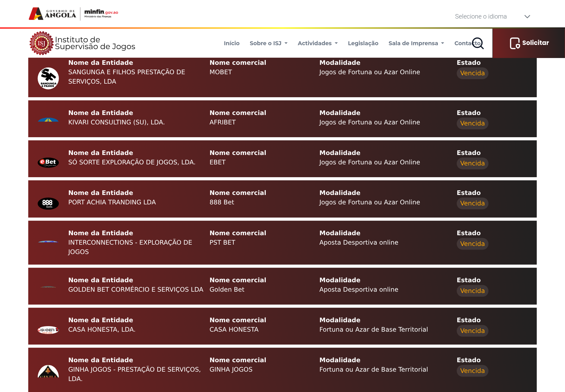
Task: Click commercial name MOBET
Action: point(221,72)
